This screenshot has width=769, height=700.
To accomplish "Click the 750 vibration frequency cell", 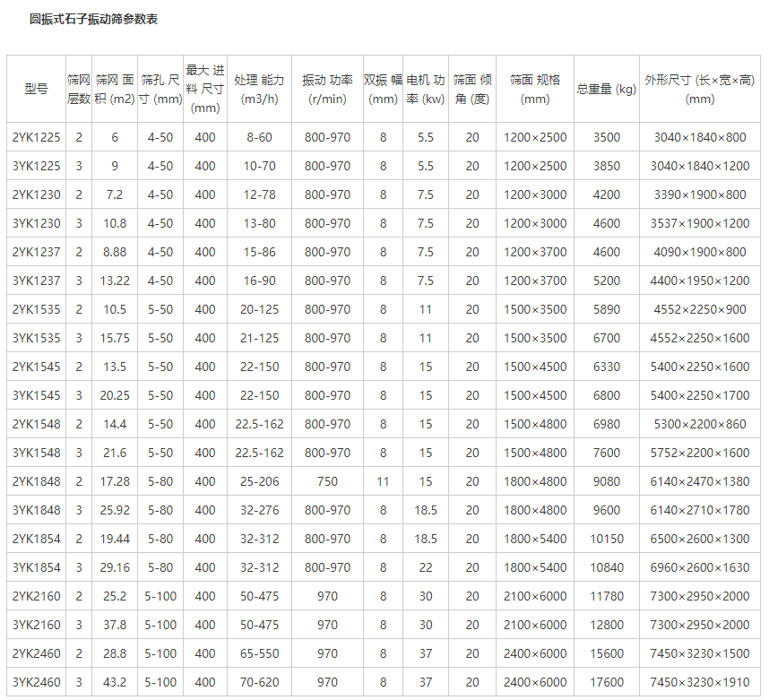I will tap(327, 481).
